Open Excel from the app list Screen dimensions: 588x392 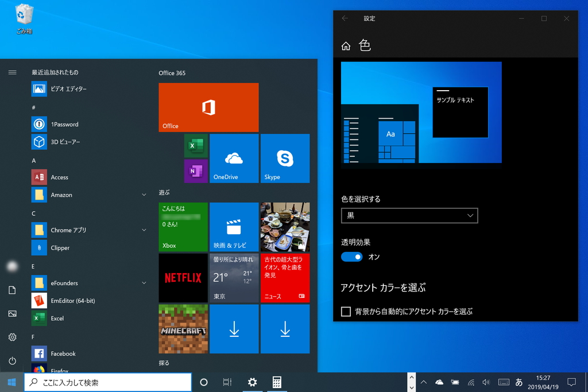coord(89,318)
